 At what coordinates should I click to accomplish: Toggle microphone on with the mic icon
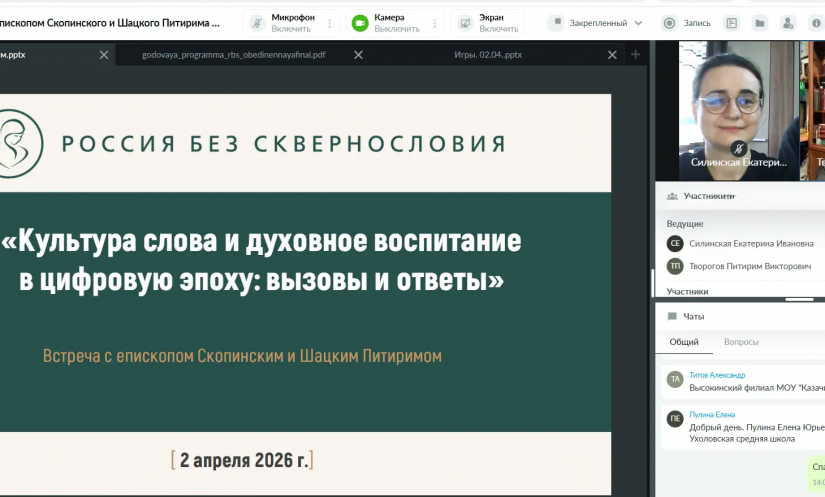pos(257,23)
